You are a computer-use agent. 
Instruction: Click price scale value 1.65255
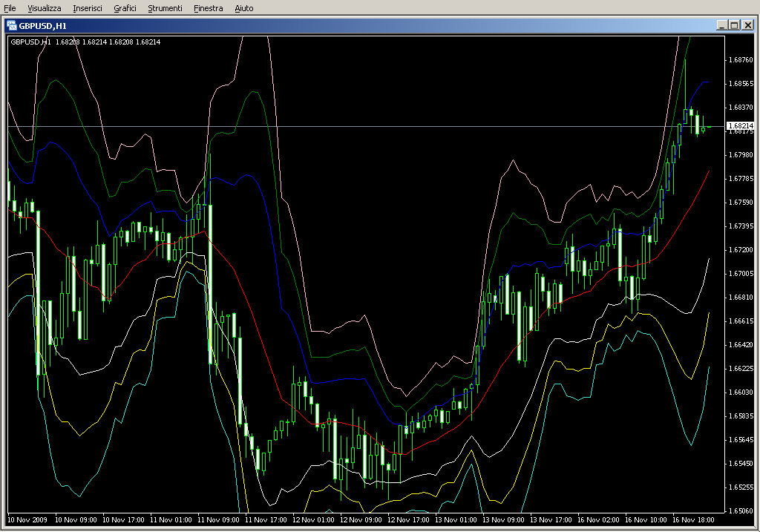tap(741, 487)
